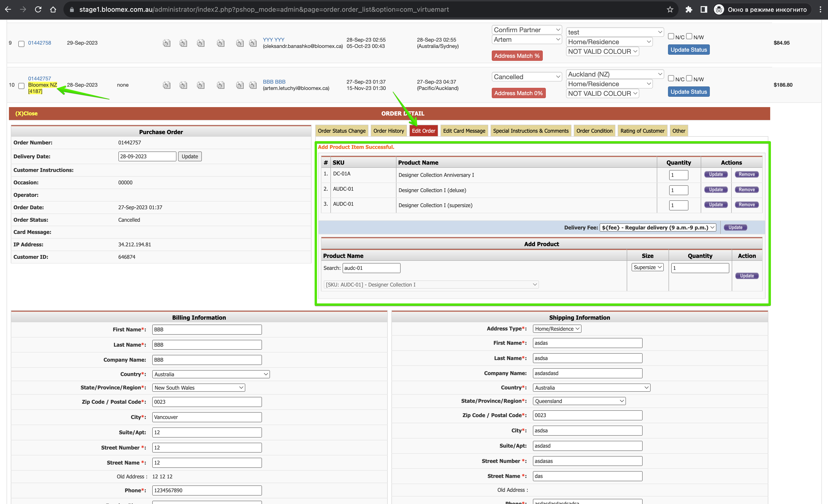Open the Supersize size dropdown

pos(648,267)
